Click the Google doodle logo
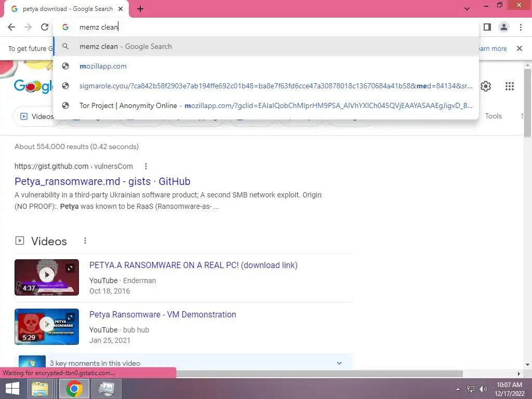Viewport: 532px width, 399px height. tap(33, 86)
